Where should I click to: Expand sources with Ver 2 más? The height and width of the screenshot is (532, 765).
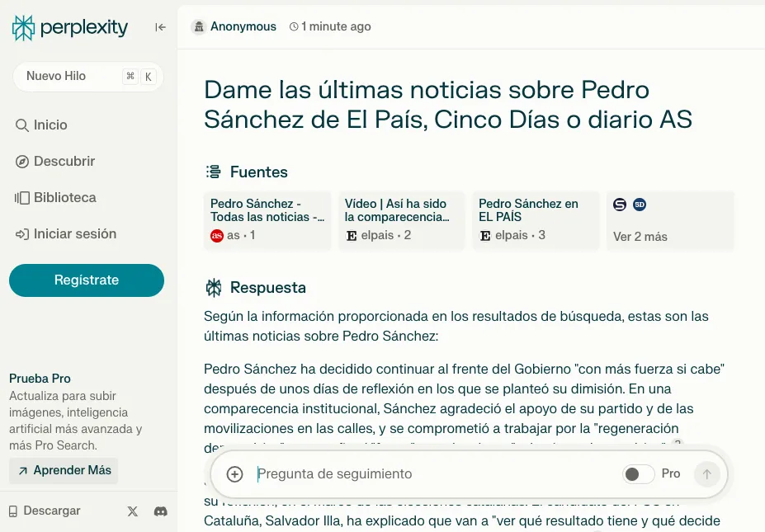(670, 220)
